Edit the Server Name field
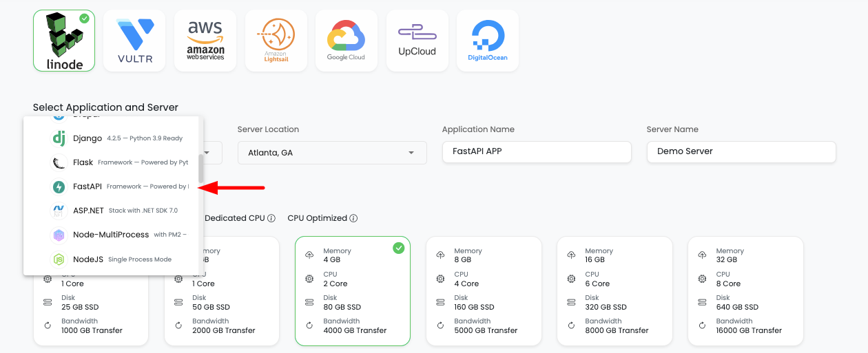The width and height of the screenshot is (868, 353). coord(741,152)
